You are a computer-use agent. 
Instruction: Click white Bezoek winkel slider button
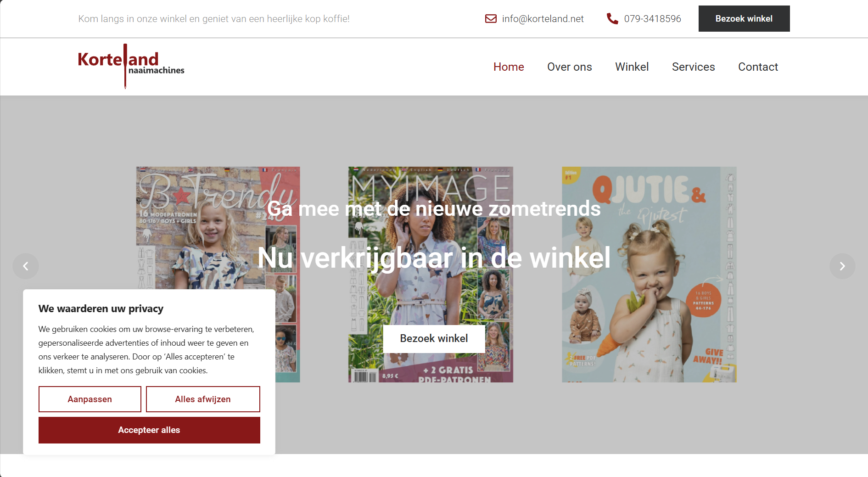tap(434, 339)
